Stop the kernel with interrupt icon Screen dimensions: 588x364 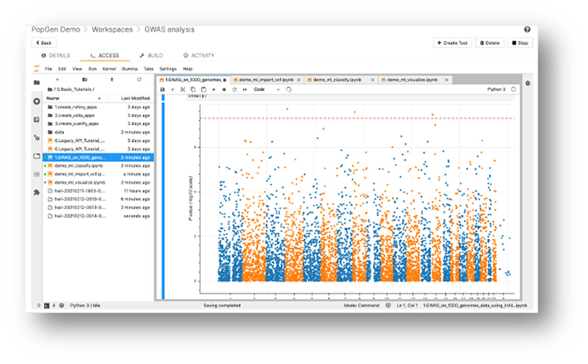click(224, 89)
